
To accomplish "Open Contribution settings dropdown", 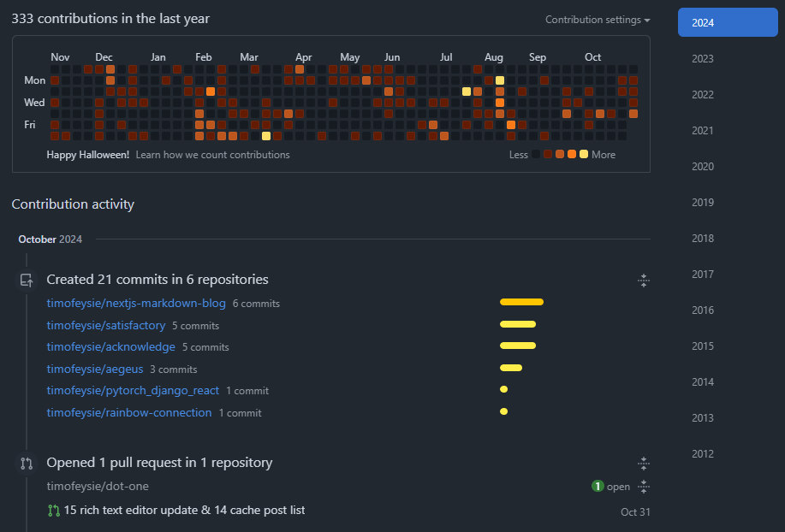I will 598,20.
